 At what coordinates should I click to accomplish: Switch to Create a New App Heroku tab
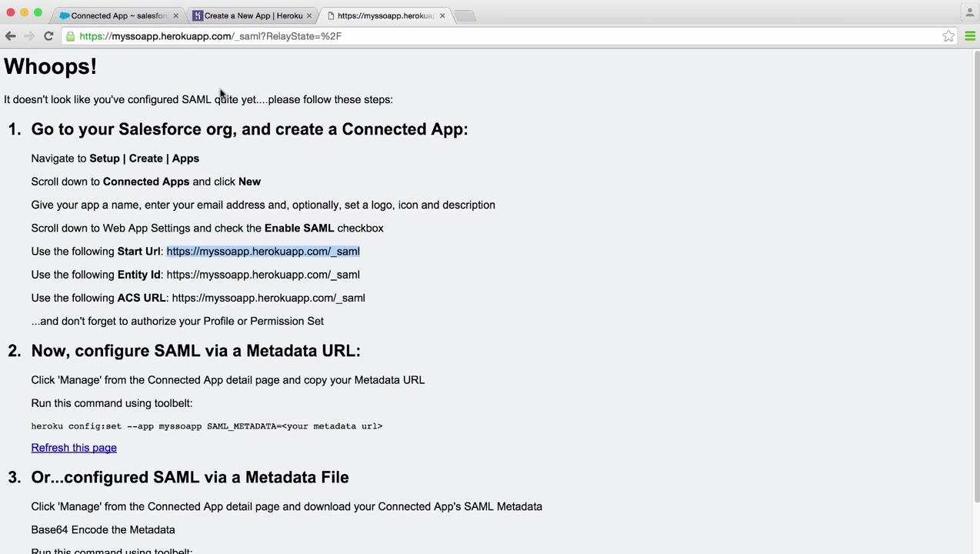click(x=252, y=15)
